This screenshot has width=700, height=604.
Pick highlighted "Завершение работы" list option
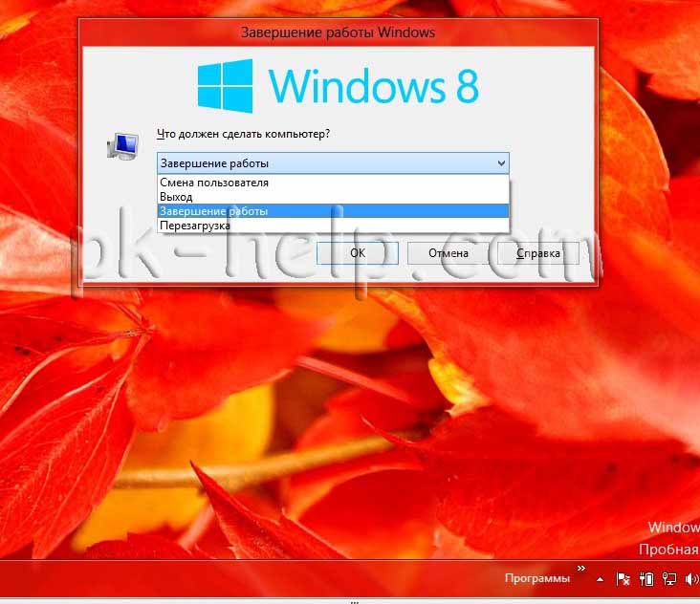[333, 211]
